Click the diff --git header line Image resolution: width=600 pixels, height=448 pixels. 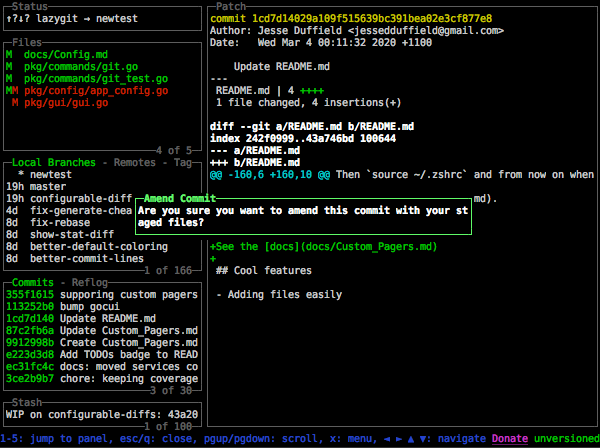tap(312, 126)
